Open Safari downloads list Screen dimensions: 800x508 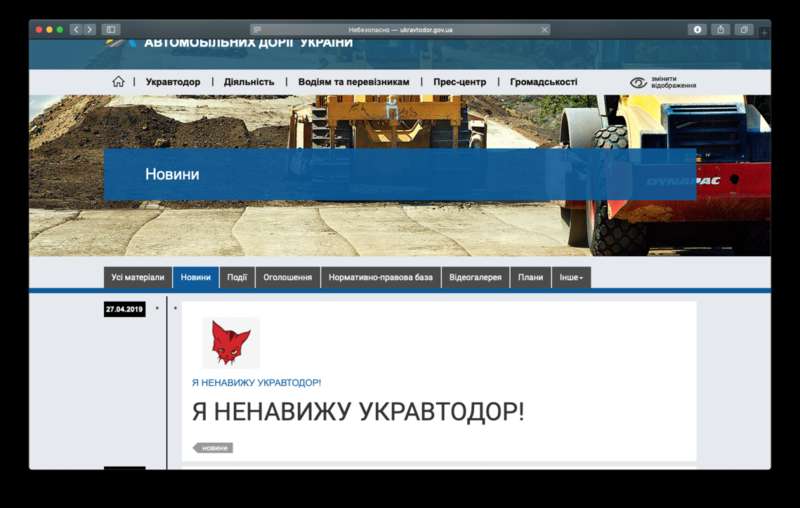point(698,30)
